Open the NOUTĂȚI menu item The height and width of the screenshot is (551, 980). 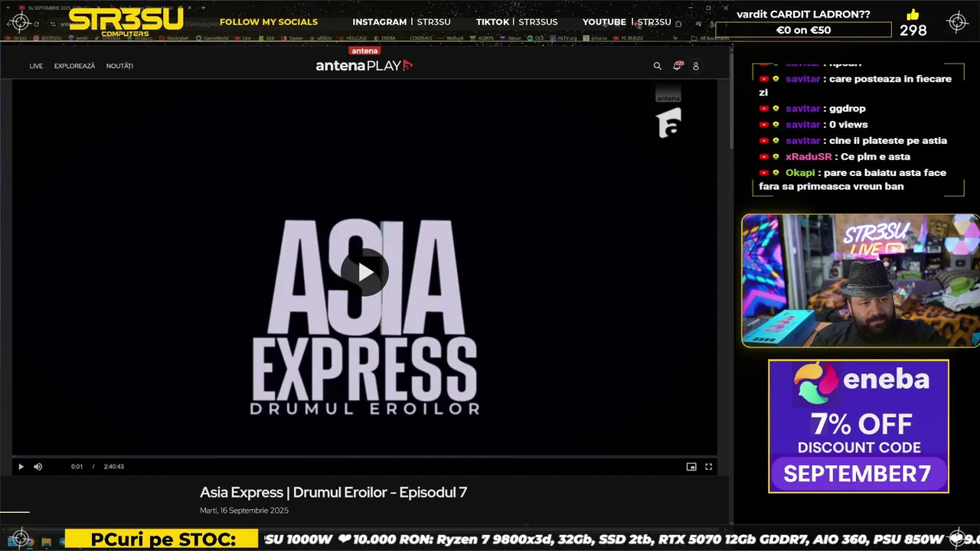click(119, 66)
